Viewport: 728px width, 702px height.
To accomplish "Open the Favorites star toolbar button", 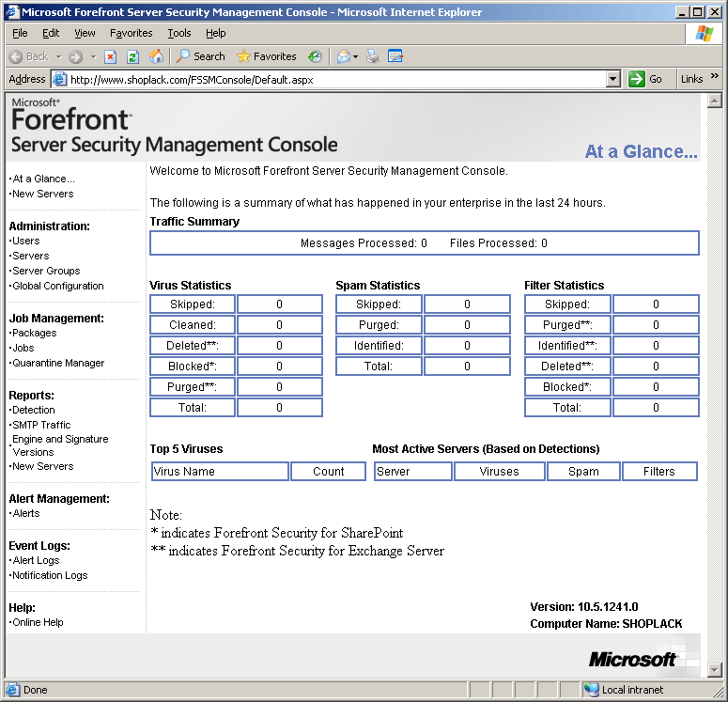I will (267, 56).
